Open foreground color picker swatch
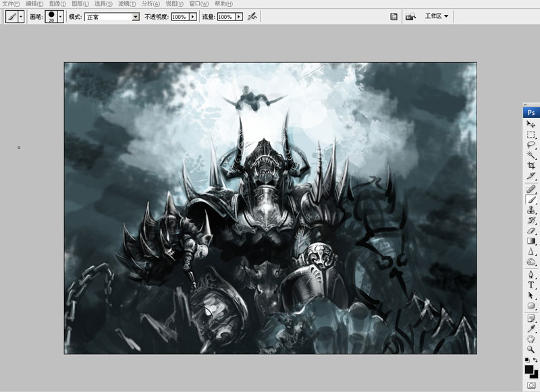 [x=529, y=370]
